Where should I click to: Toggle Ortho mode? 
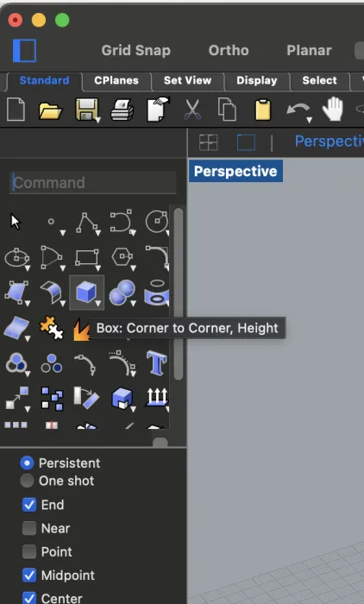229,50
